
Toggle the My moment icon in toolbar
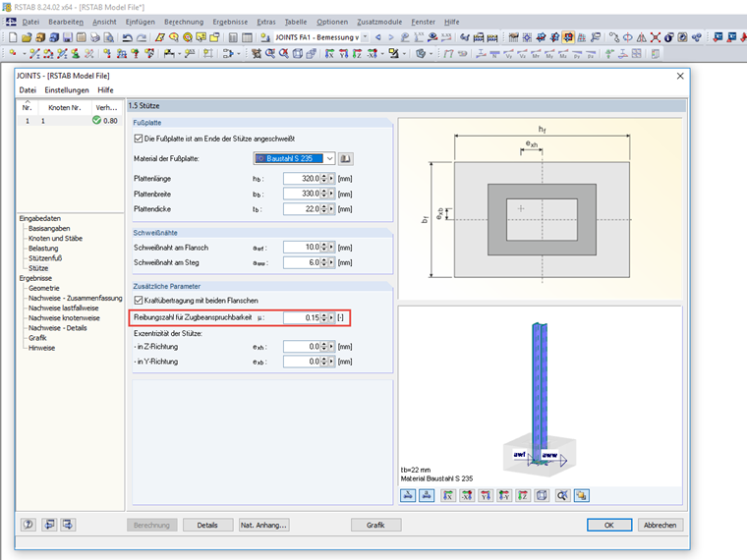pos(549,54)
